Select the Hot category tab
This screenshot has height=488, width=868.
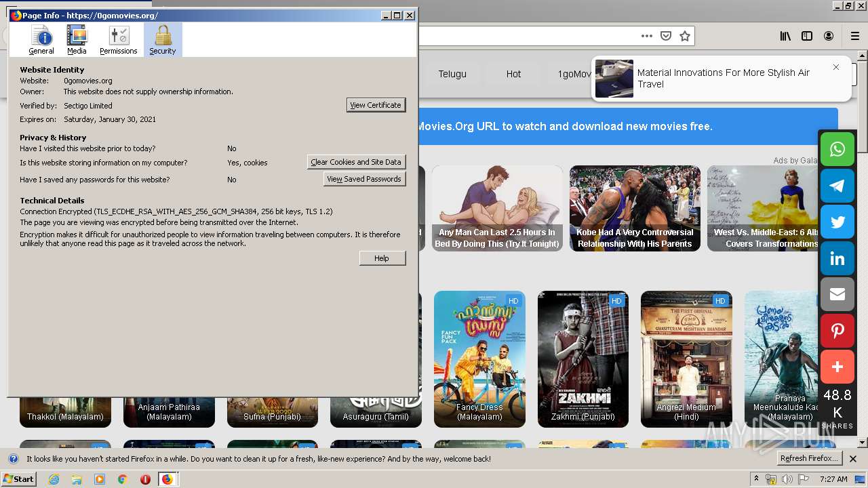click(x=513, y=74)
